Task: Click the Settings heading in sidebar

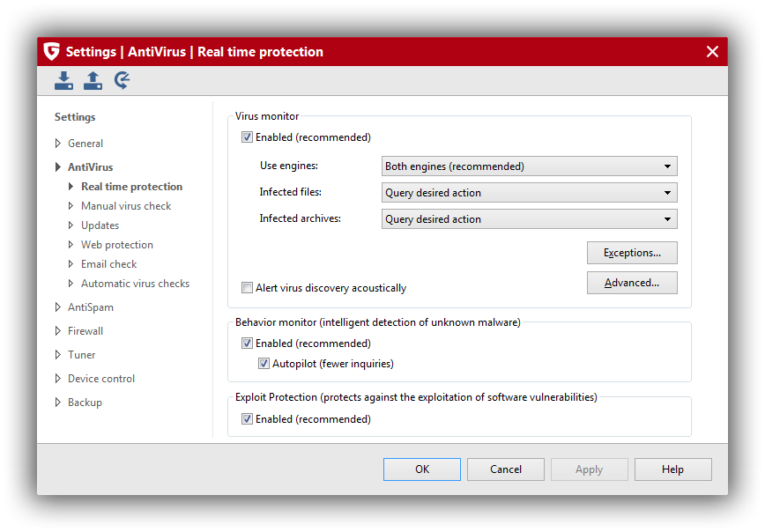Action: pos(75,117)
